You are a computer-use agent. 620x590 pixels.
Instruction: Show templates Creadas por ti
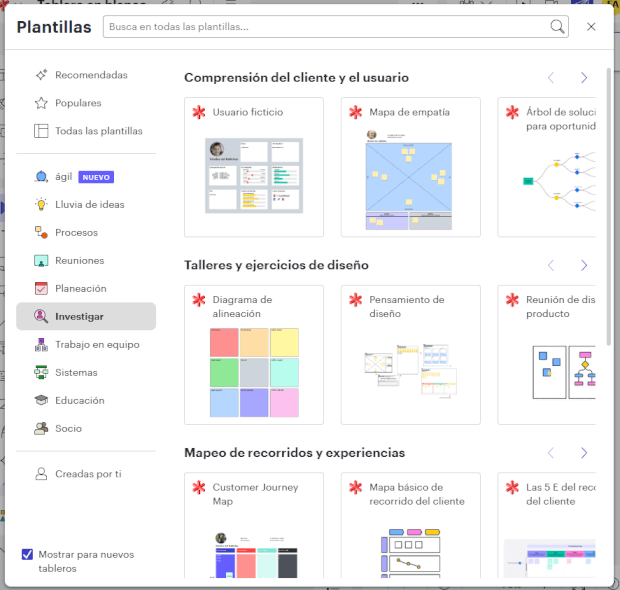[86, 474]
